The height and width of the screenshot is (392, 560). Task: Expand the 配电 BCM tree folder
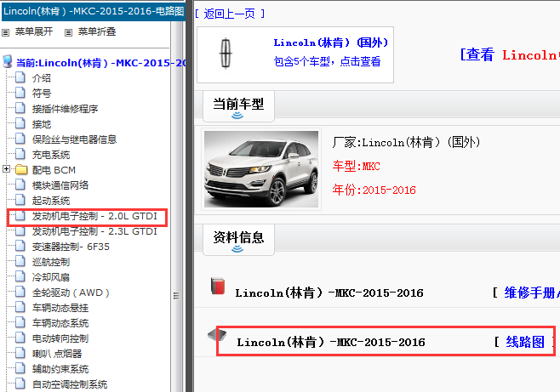pos(6,168)
